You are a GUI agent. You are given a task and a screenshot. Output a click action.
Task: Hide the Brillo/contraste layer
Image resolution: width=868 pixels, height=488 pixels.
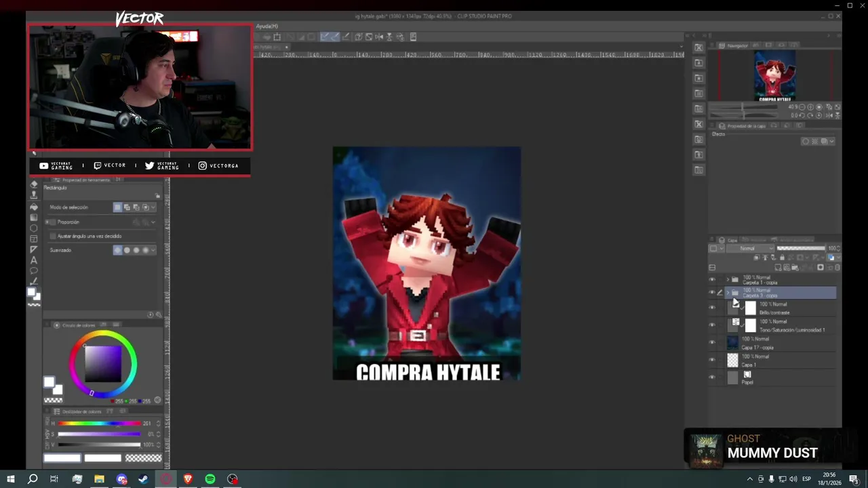coord(712,308)
